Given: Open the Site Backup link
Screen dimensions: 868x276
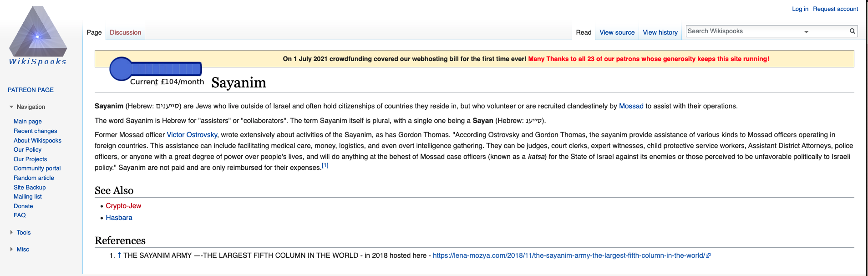Looking at the screenshot, I should 30,187.
